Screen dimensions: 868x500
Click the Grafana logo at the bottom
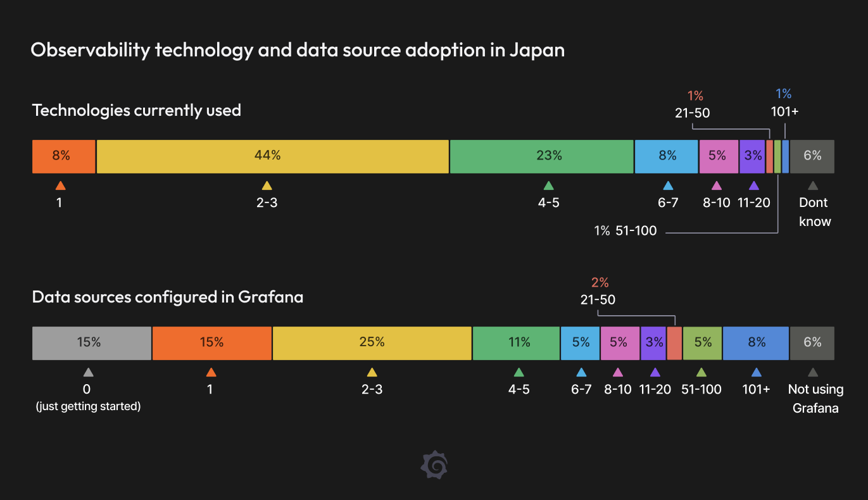[x=434, y=465]
